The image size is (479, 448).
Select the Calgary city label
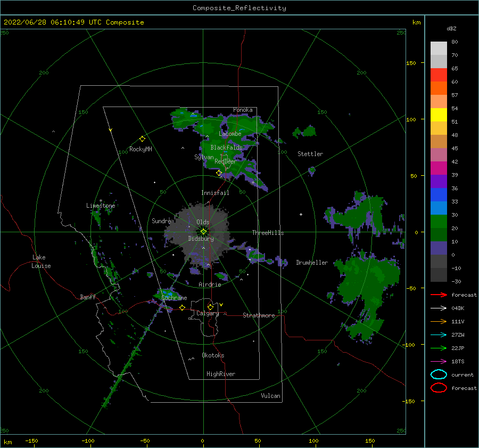[x=208, y=313]
